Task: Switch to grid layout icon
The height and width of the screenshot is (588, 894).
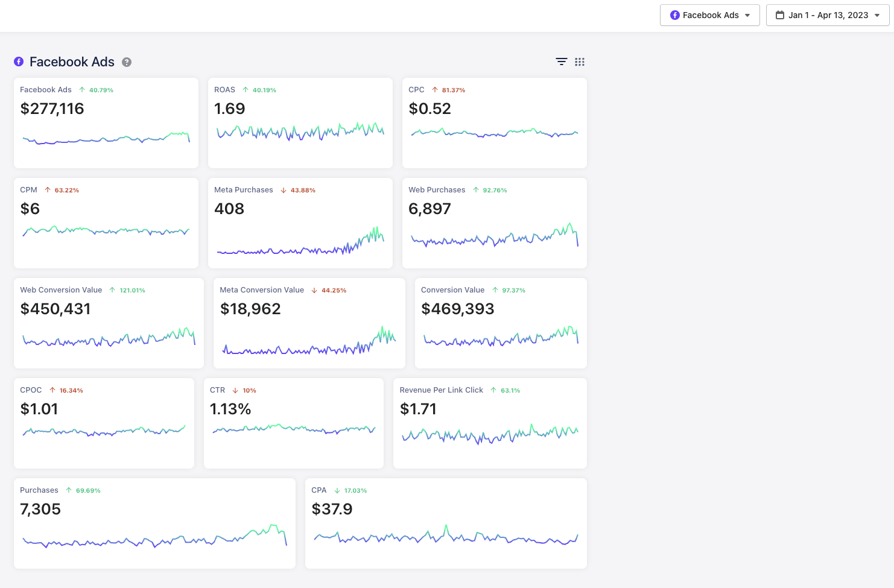Action: coord(580,62)
